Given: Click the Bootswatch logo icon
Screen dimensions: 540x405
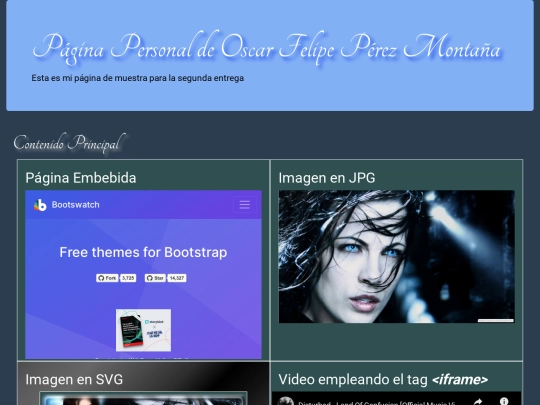Looking at the screenshot, I should point(40,205).
